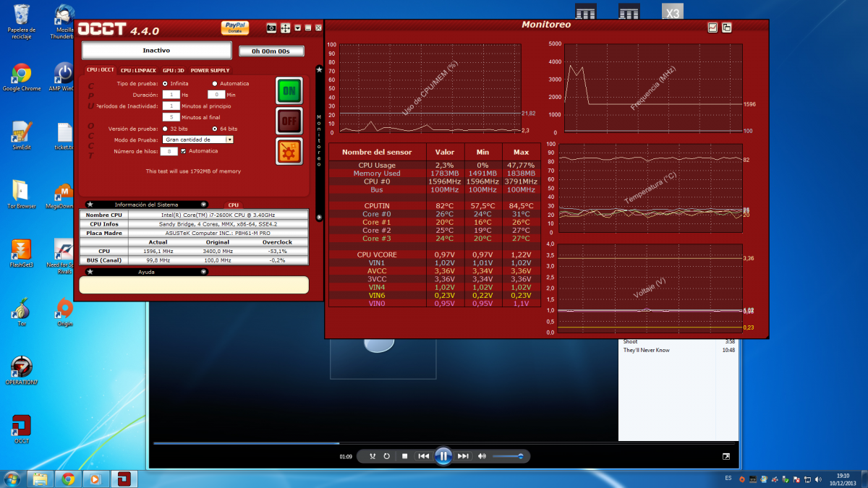Adjust the media player volume slider
This screenshot has width=868, height=488.
click(508, 456)
